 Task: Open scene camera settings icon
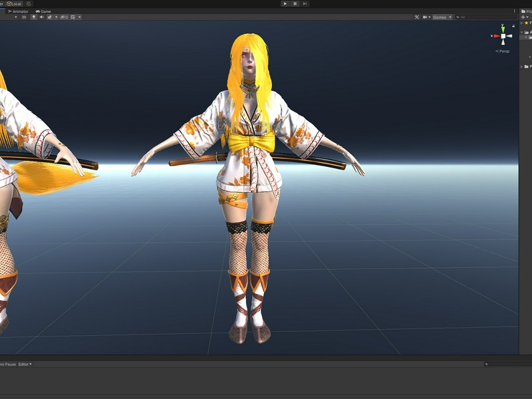424,17
